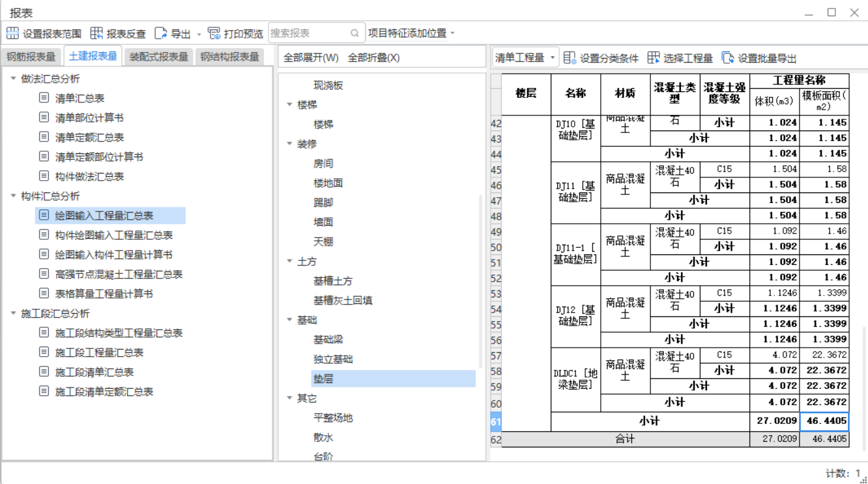Click the report icon beside 施工段结构类型工程量汇总表
The height and width of the screenshot is (484, 868).
coord(44,333)
